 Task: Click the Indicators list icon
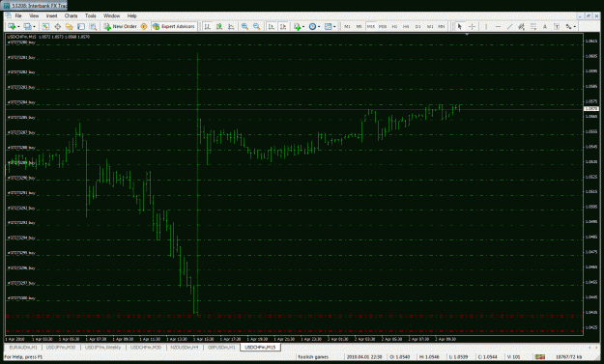coord(297,26)
